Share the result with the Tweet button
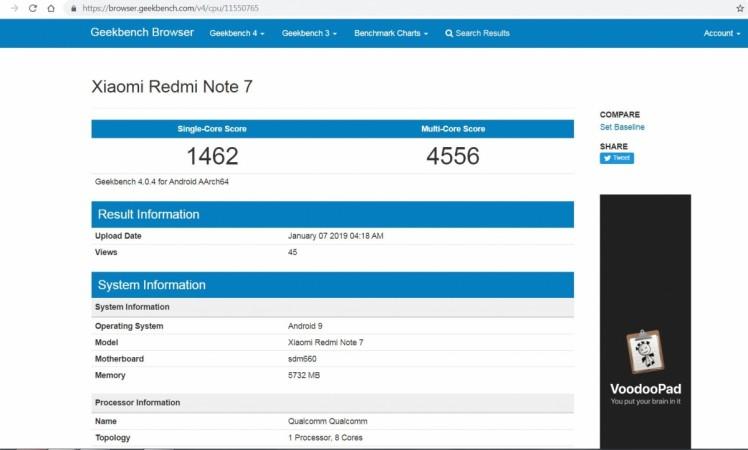The height and width of the screenshot is (450, 748). (x=616, y=158)
